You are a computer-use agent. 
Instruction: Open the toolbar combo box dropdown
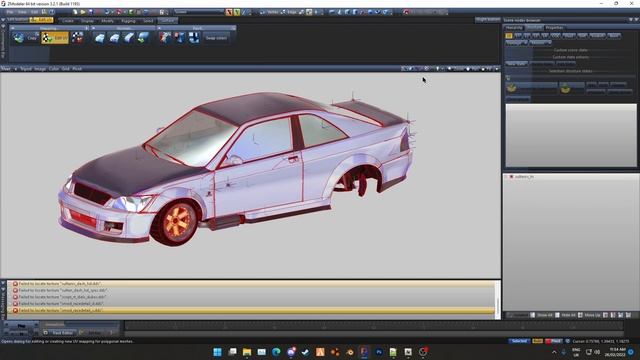(199, 12)
